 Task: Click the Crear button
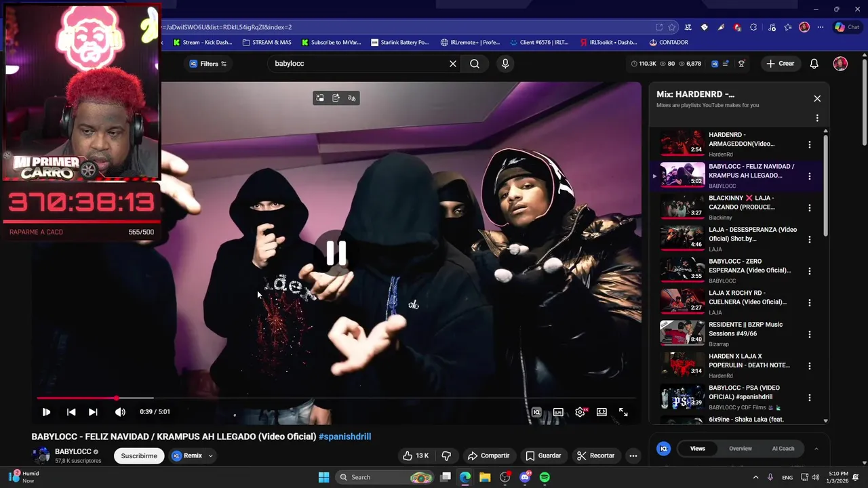(781, 64)
